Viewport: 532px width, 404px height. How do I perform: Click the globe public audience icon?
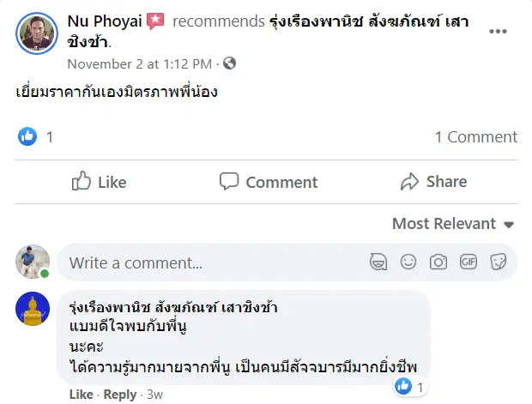(229, 63)
